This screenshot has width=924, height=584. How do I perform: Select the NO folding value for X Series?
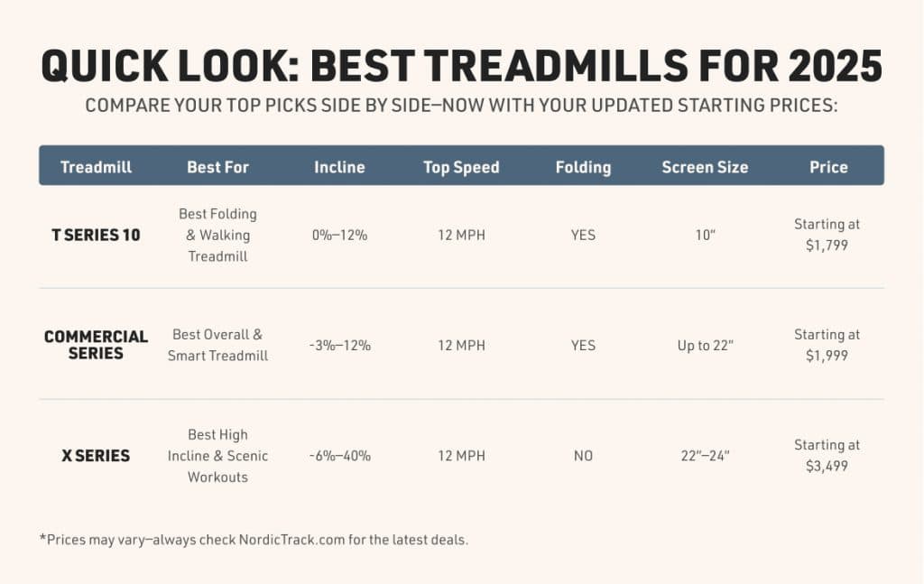coord(583,456)
